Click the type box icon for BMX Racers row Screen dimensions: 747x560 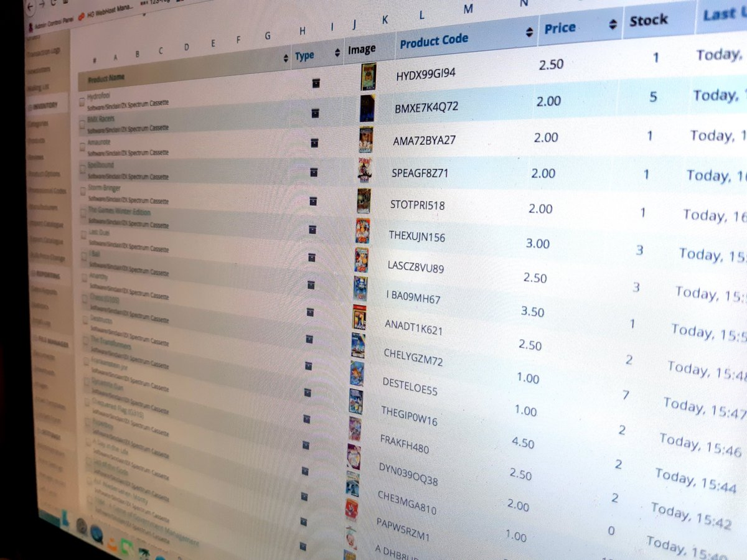[315, 113]
